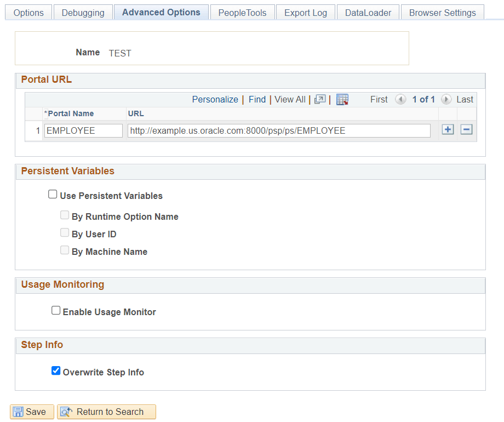Uncheck Overwrite Step Info
Image resolution: width=504 pixels, height=422 pixels.
pyautogui.click(x=56, y=370)
